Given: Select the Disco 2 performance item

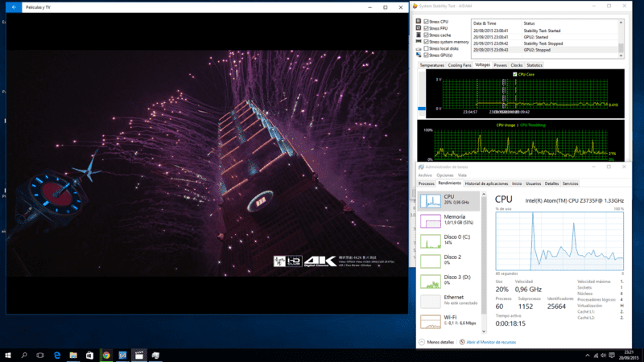Looking at the screenshot, I should coord(449,261).
